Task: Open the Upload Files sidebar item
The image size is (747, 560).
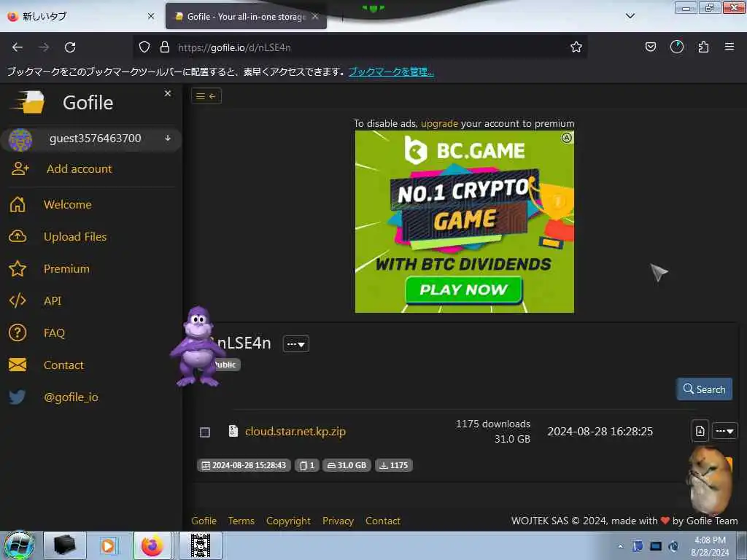Action: point(75,237)
